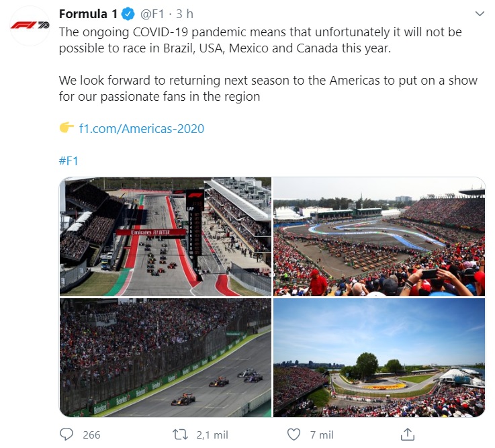495x448 pixels.
Task: Click the 2,1 mil retweet count
Action: click(212, 435)
